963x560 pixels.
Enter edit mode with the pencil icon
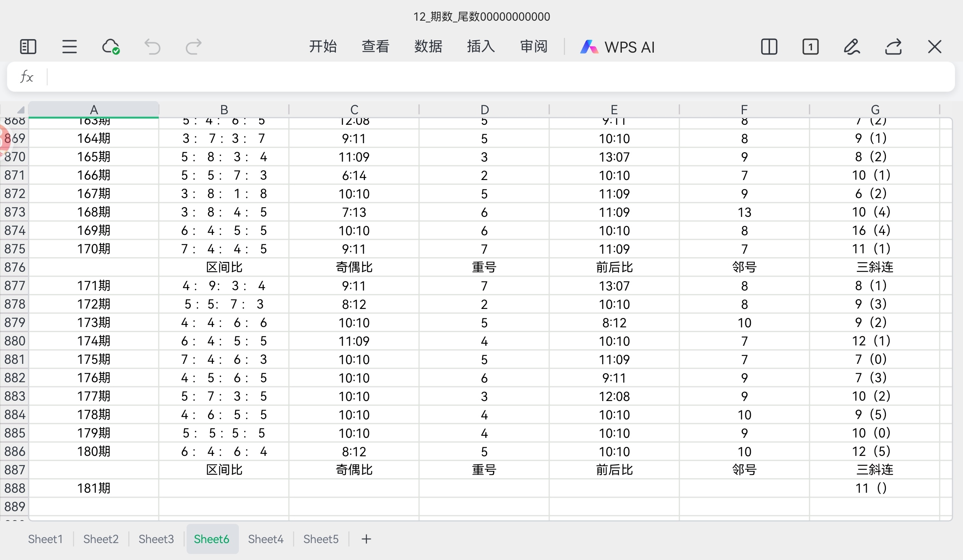tap(852, 47)
